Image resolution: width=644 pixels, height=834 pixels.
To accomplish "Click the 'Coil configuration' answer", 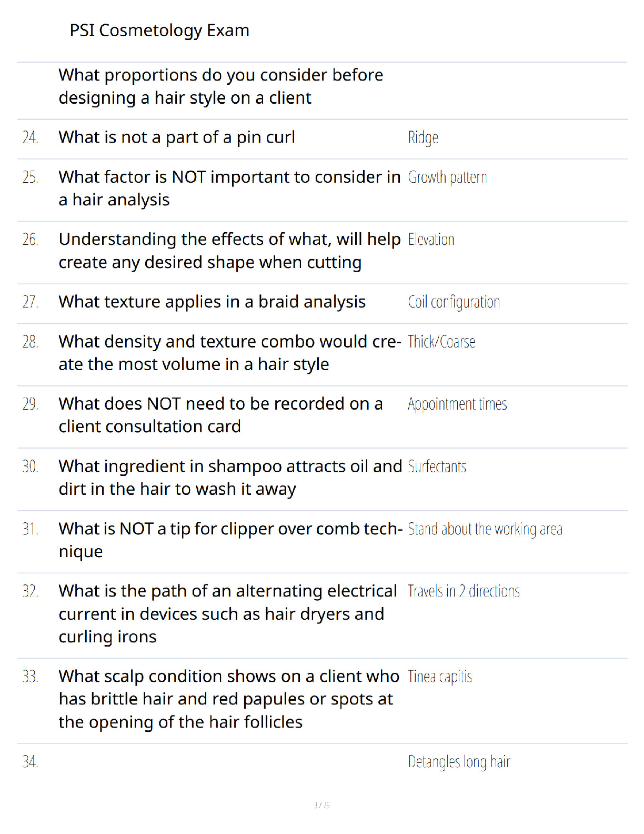I will 454,302.
